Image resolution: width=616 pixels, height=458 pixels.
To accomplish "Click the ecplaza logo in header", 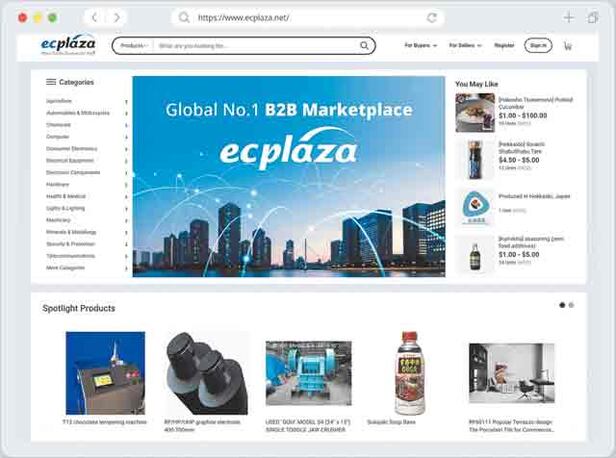I will click(68, 44).
